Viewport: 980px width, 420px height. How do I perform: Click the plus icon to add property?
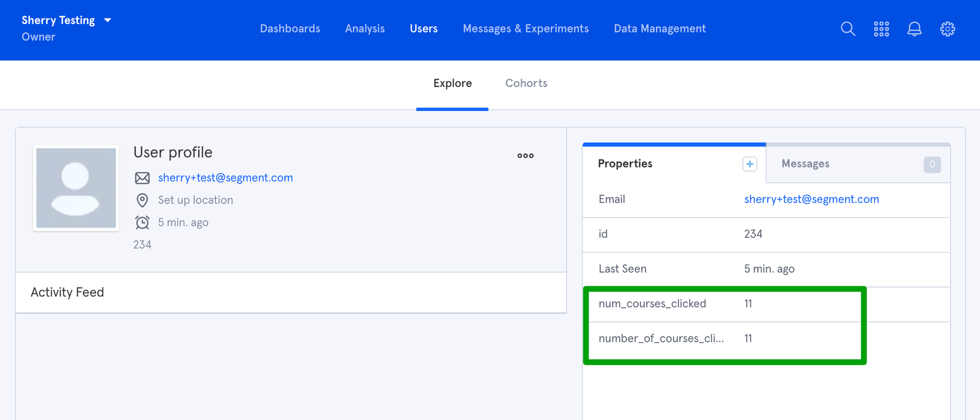(x=750, y=164)
